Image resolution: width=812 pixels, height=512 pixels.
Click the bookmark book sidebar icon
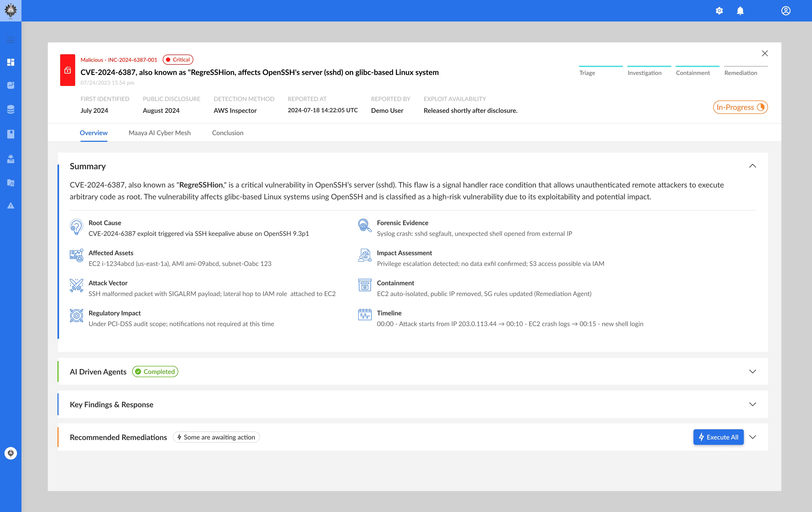(x=11, y=134)
